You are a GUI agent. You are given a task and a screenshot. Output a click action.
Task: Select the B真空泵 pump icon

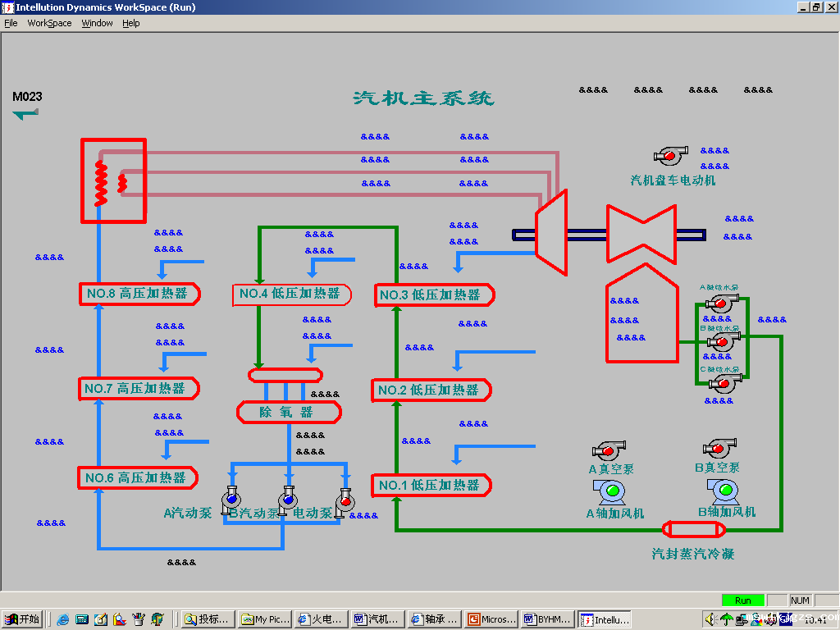719,448
